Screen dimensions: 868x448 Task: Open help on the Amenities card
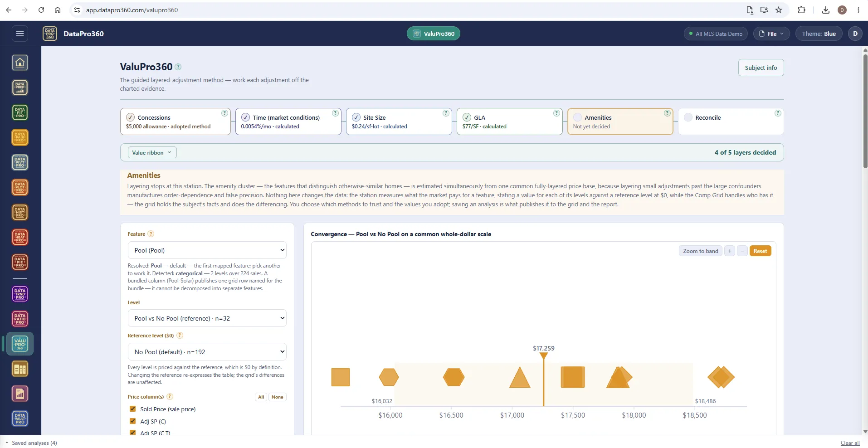point(667,113)
